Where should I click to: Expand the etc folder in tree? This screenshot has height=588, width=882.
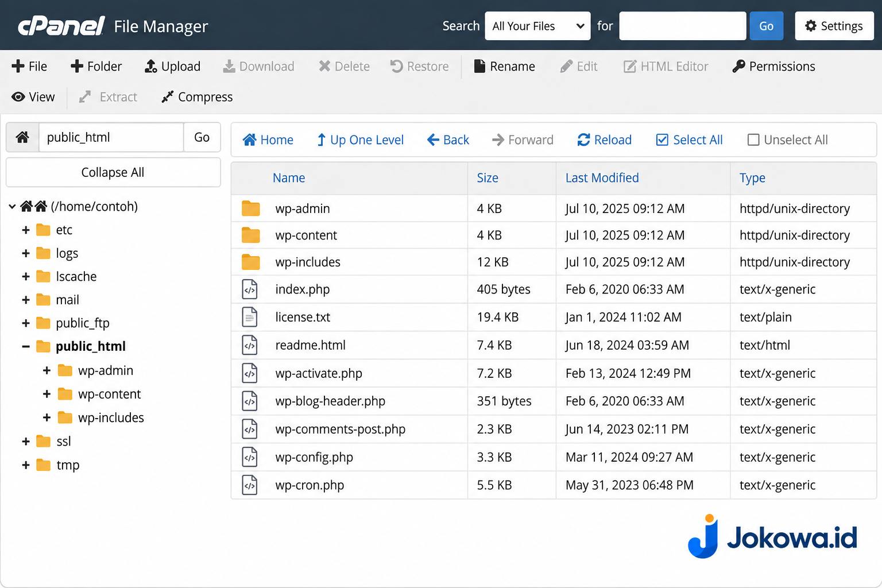[x=26, y=230]
